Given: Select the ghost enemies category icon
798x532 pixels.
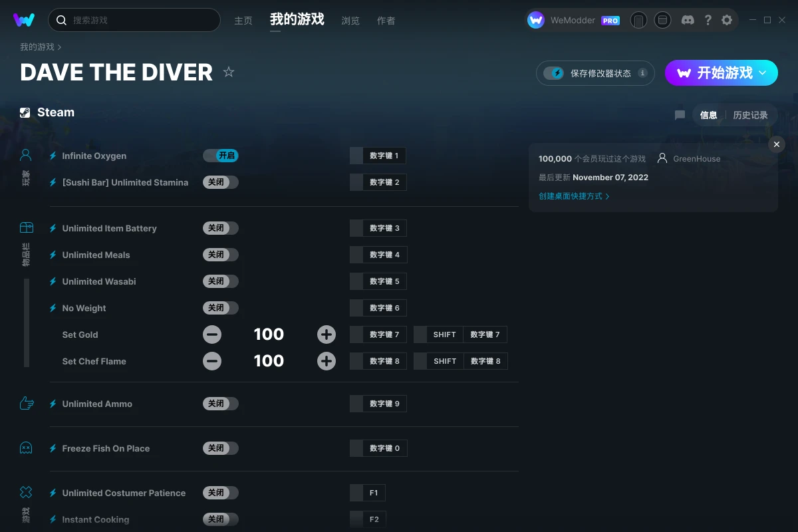Looking at the screenshot, I should (x=26, y=448).
